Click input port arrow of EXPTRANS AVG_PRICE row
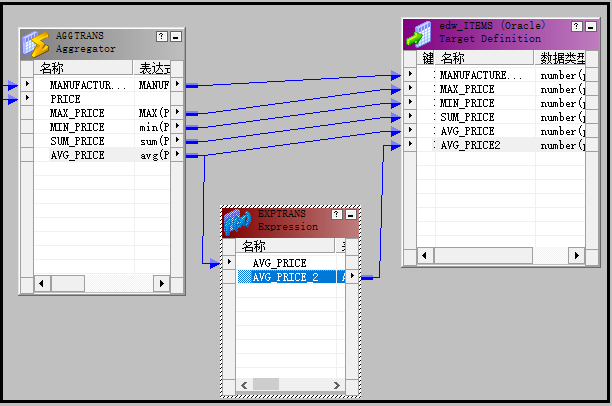 tap(230, 262)
